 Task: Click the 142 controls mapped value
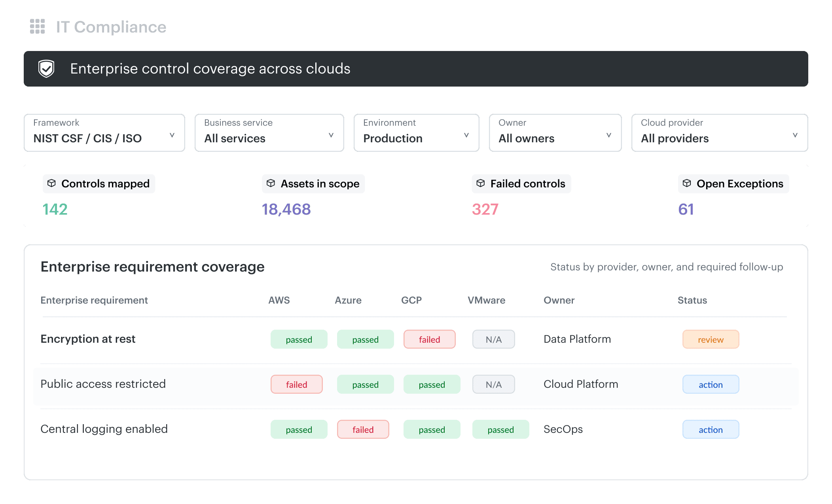tap(55, 209)
